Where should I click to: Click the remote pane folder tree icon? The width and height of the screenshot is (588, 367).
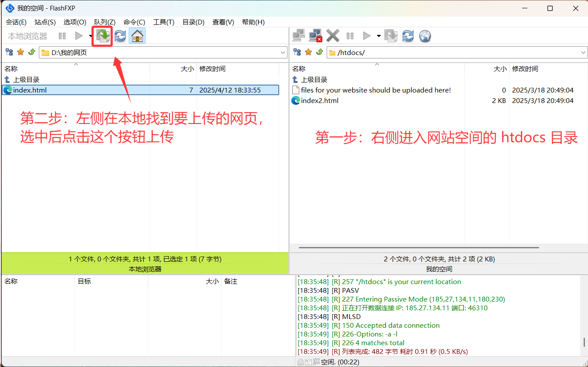pos(297,52)
